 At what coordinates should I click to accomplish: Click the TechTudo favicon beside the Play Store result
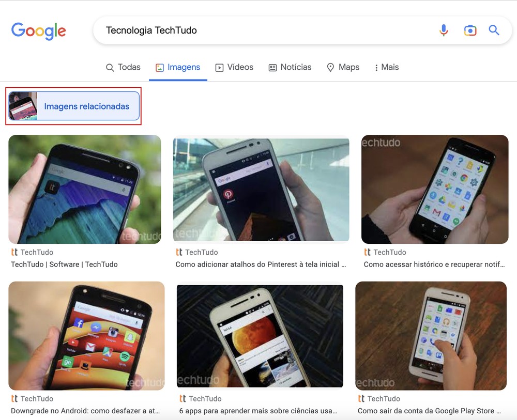click(x=360, y=398)
